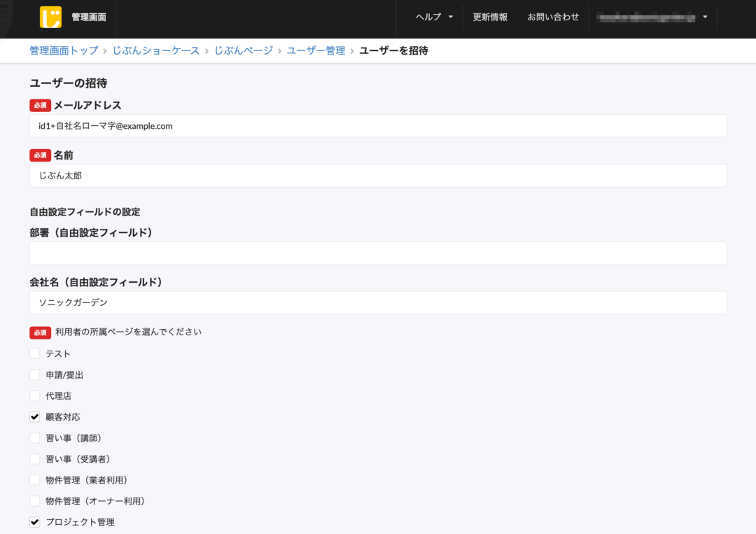Navigate to じぶんショーケース breadcrumb

tap(156, 50)
